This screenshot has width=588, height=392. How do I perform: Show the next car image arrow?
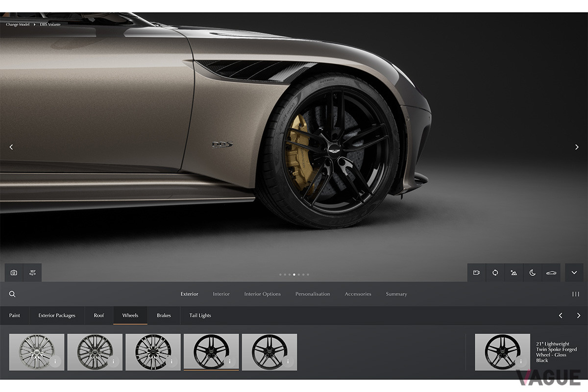click(x=577, y=147)
